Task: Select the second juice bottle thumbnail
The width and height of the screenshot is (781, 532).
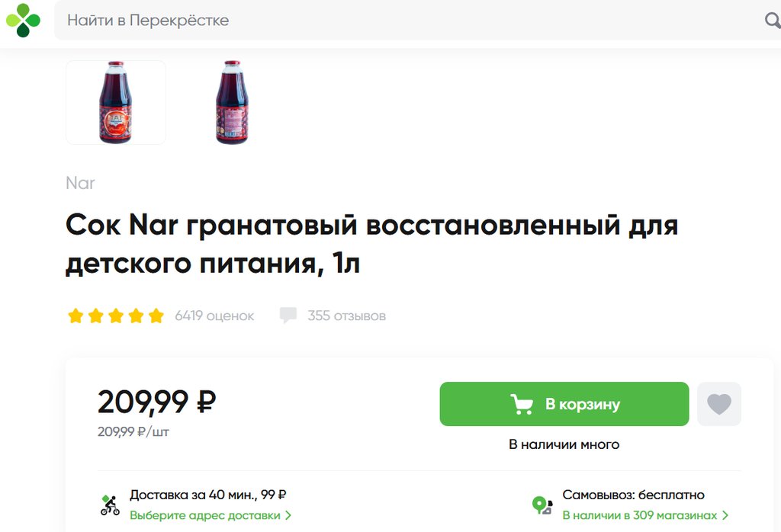Action: [x=232, y=102]
